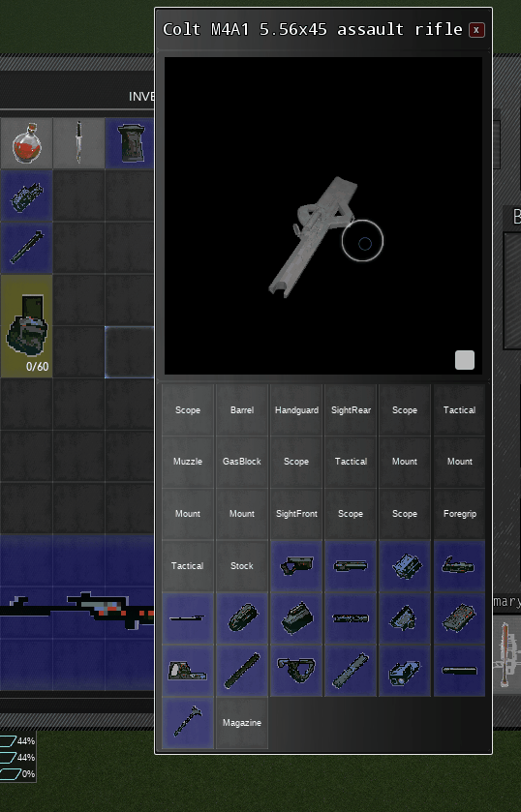Open the Foregrip mod slot
Screen dimensions: 521x812
click(459, 514)
